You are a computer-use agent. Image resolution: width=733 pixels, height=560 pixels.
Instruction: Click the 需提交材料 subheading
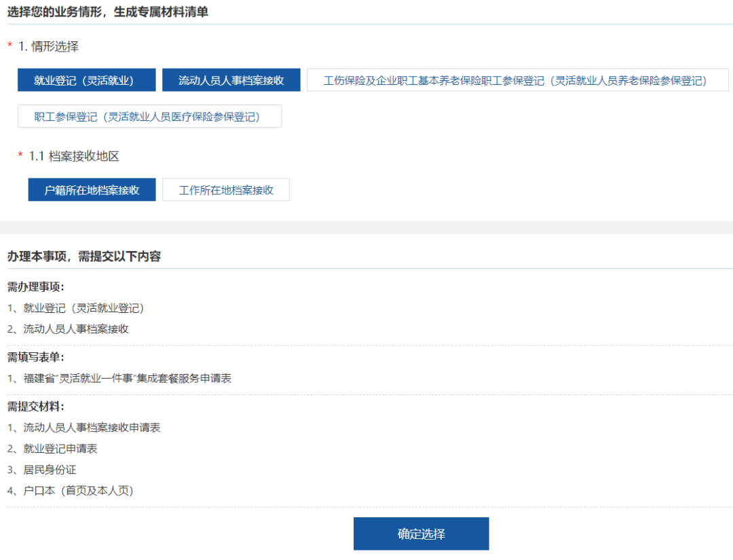point(35,406)
